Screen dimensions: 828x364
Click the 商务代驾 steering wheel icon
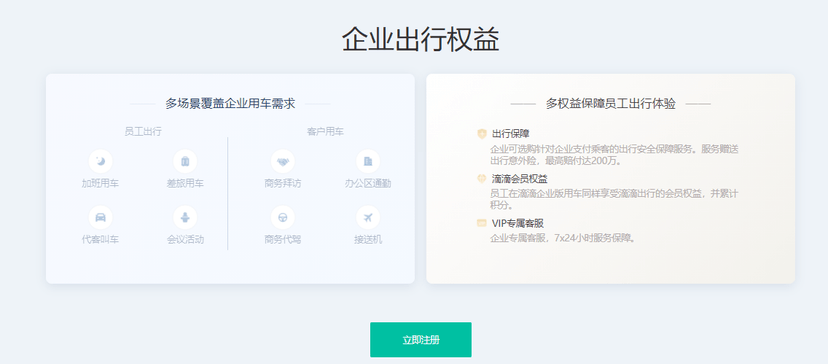(x=283, y=217)
